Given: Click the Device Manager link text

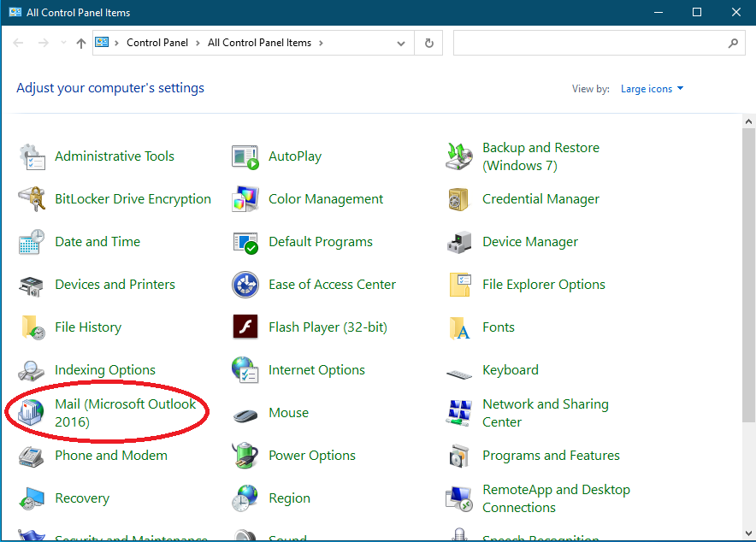Looking at the screenshot, I should click(x=530, y=242).
